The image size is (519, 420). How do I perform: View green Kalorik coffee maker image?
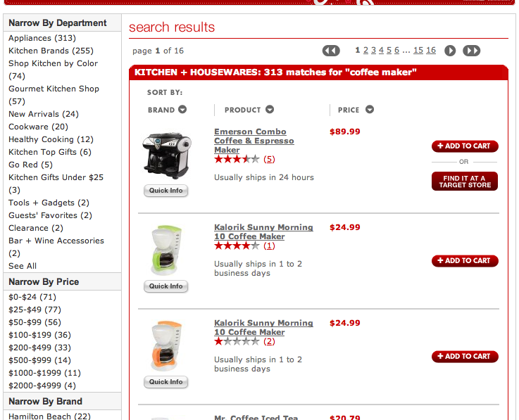167,250
